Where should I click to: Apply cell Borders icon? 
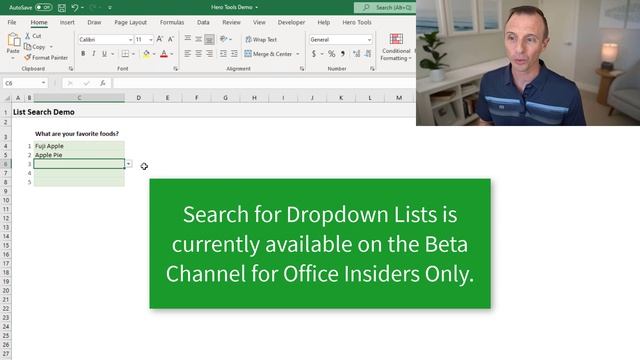coord(125,53)
